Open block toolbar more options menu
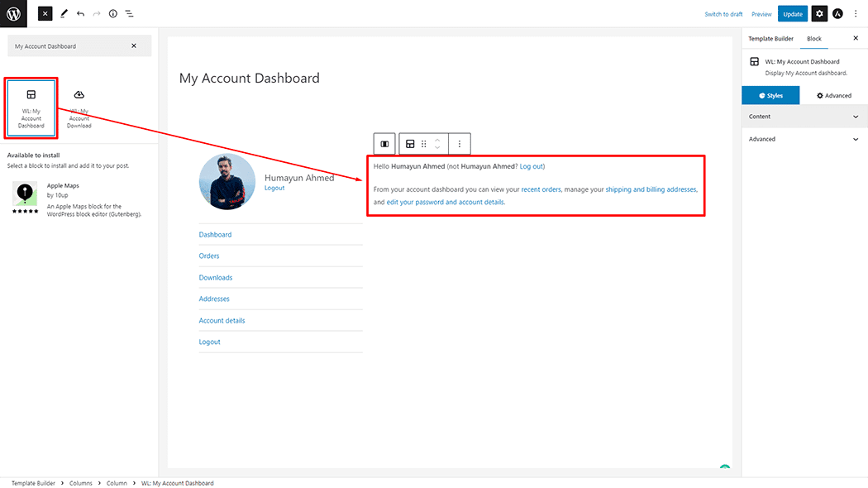868x488 pixels. point(460,144)
